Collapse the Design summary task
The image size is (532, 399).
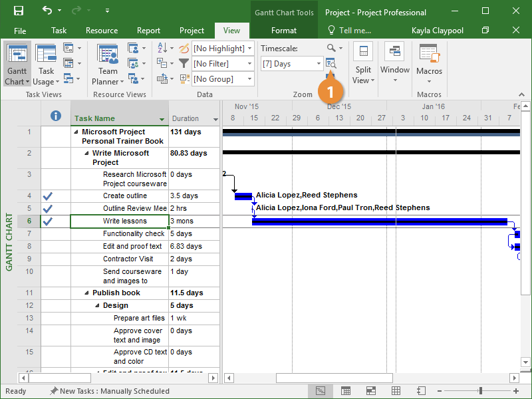[x=96, y=306]
